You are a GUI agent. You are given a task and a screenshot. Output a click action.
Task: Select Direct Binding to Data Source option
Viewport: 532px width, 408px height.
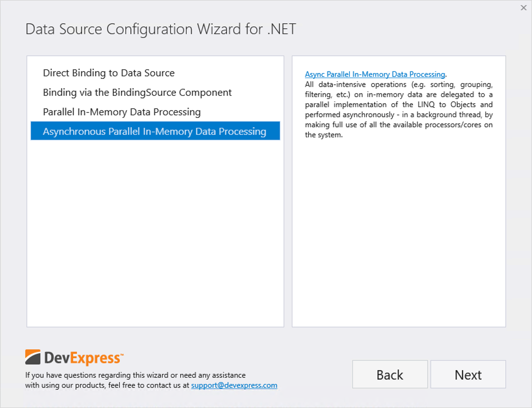coord(109,73)
